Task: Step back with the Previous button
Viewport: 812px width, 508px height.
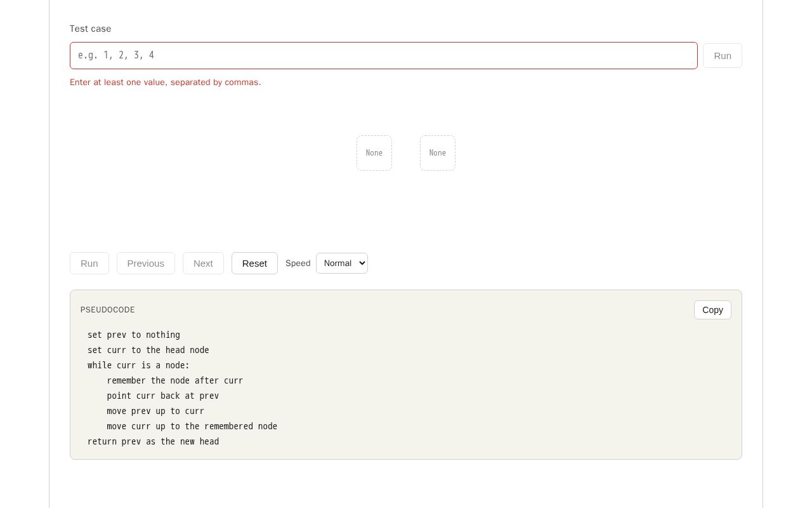Action: [146, 263]
